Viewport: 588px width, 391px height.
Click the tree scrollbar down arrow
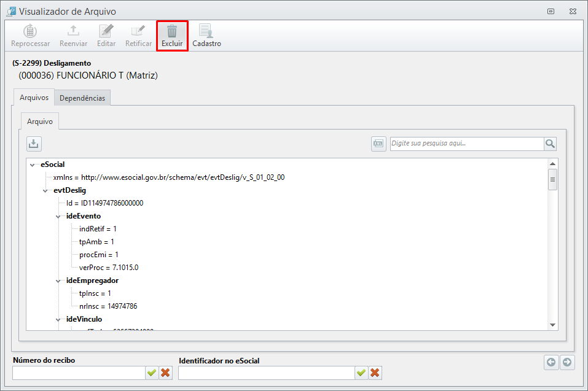(x=552, y=325)
